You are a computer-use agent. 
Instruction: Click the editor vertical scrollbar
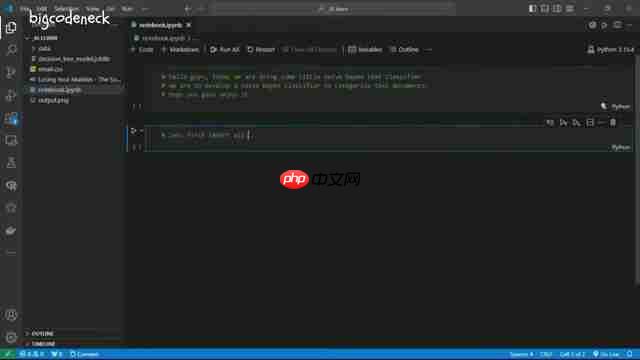click(x=637, y=169)
